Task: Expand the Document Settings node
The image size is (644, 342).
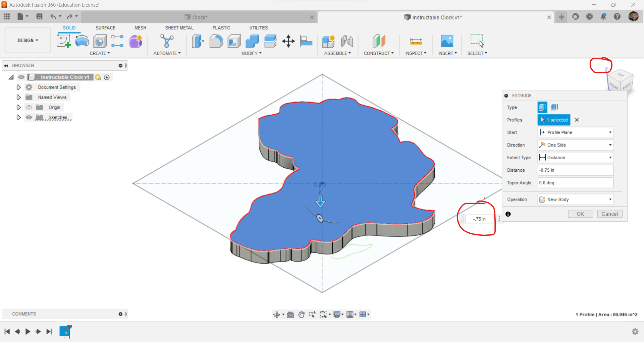Action: [x=18, y=87]
